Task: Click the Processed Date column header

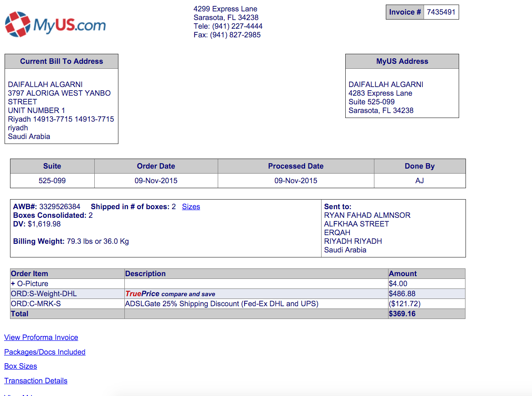Action: (296, 166)
